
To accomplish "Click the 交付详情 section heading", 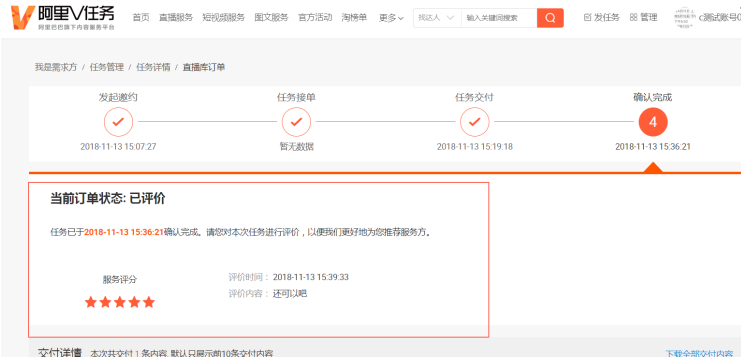I will point(60,353).
